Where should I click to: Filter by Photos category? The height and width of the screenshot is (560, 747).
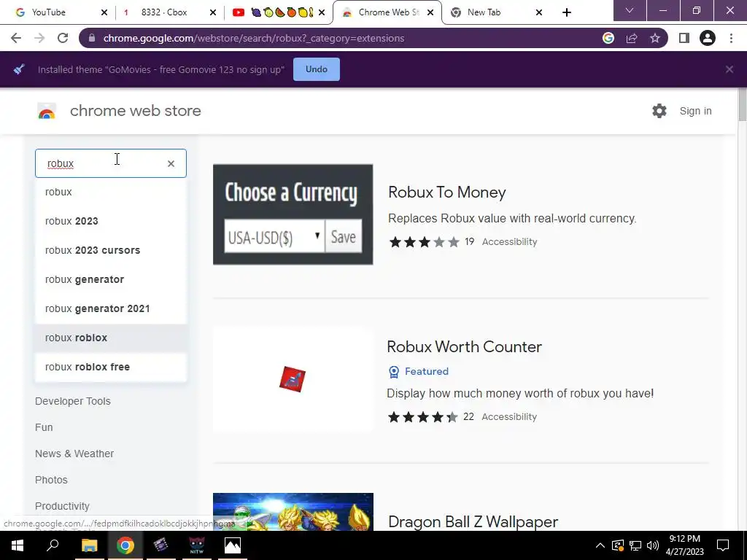pos(51,480)
